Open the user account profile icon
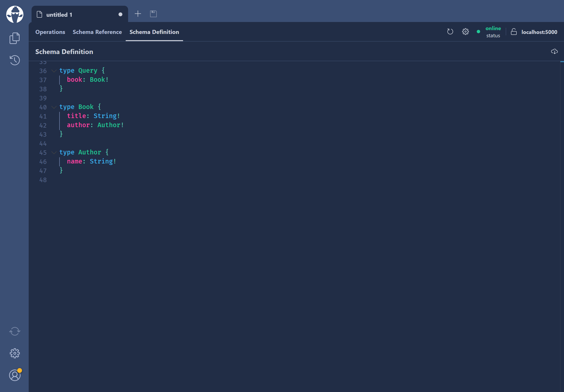564x392 pixels. click(15, 375)
